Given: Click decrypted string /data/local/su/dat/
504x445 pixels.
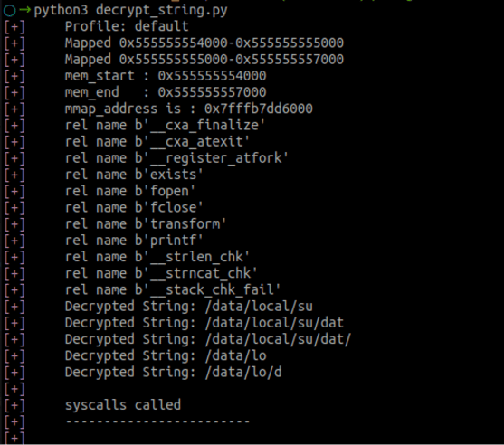Looking at the screenshot, I should (x=278, y=339).
